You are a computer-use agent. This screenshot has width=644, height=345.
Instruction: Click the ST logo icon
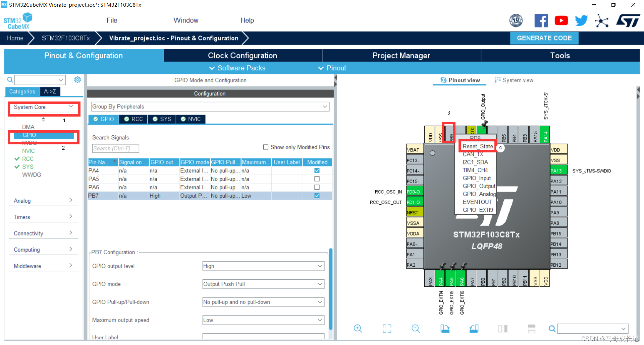pyautogui.click(x=628, y=21)
